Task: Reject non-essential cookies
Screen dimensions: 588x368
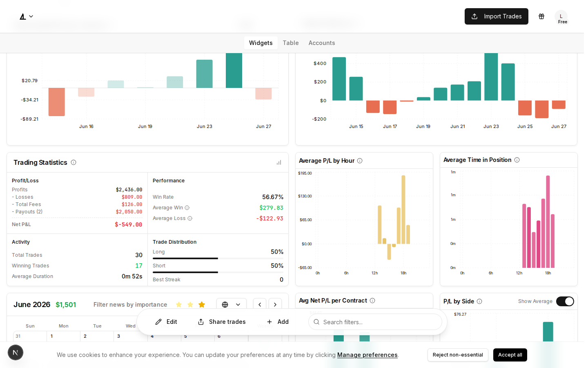Action: pyautogui.click(x=458, y=355)
